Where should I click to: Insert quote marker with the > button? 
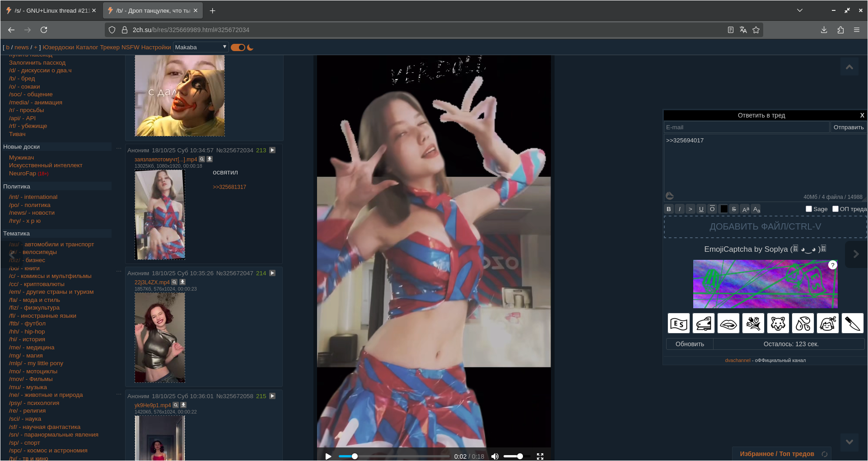(691, 209)
